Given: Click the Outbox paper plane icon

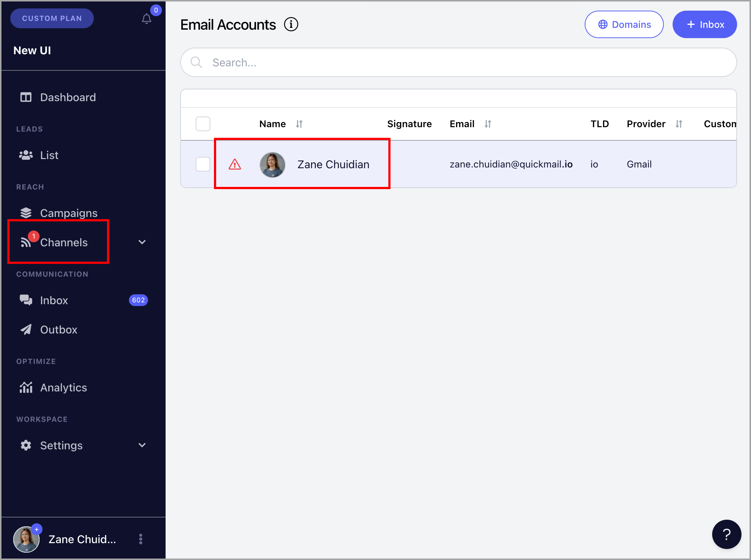Looking at the screenshot, I should pos(26,329).
